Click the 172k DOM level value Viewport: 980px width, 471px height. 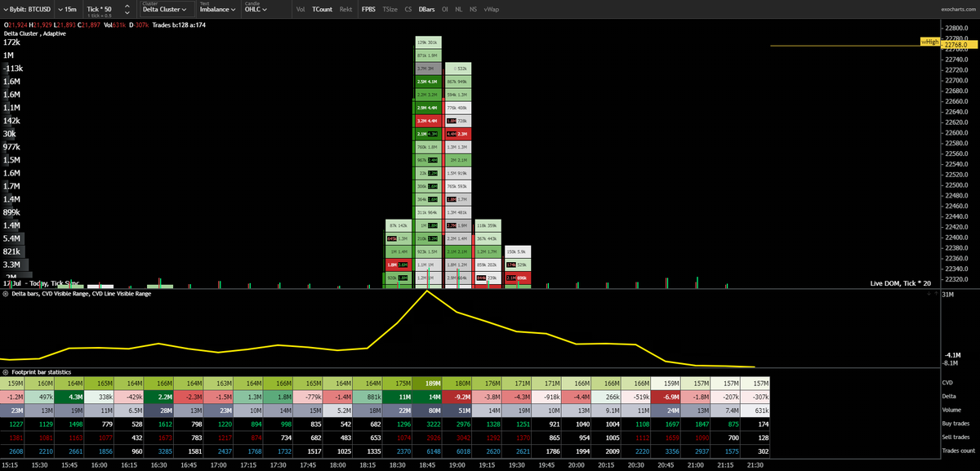click(12, 42)
